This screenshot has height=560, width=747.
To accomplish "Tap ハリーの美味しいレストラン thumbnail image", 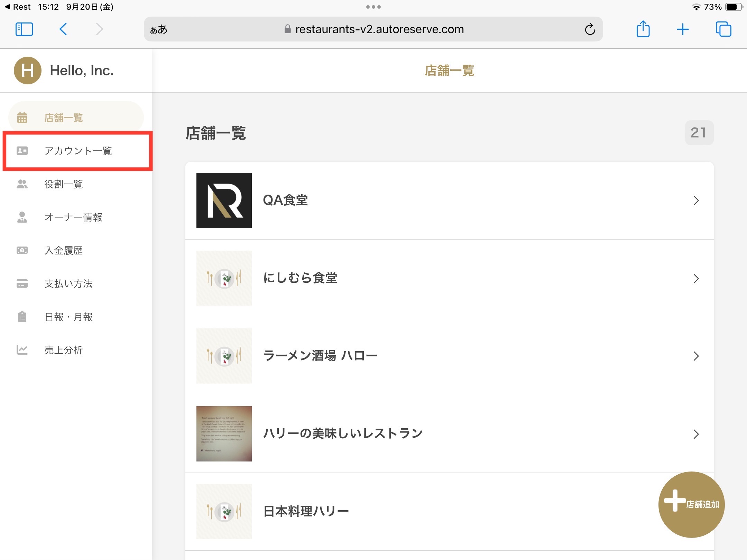I will [x=224, y=434].
